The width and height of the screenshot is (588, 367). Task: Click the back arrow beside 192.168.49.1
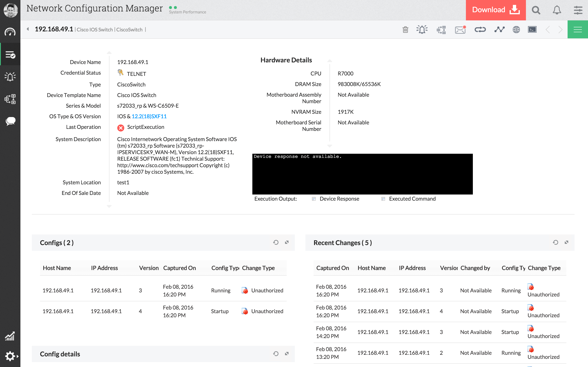28,29
